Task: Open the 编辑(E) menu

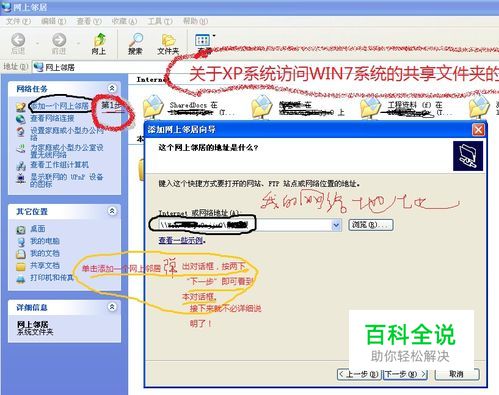Action: coord(53,21)
